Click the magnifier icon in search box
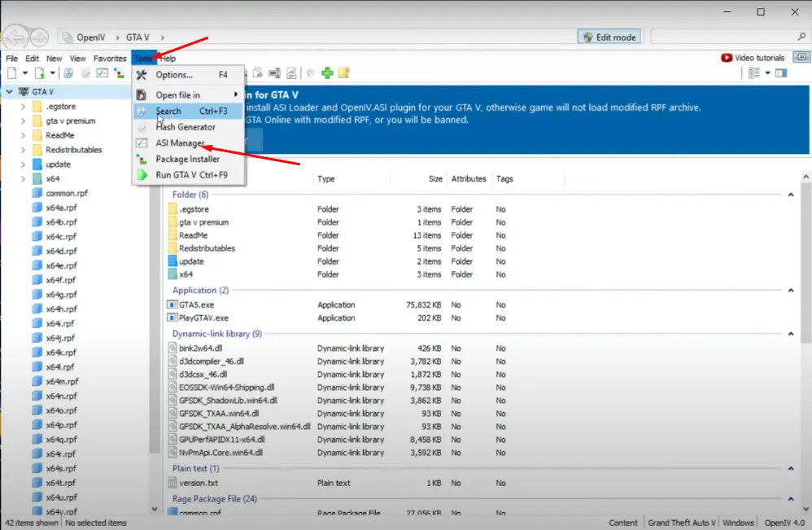This screenshot has width=812, height=530. [801, 37]
